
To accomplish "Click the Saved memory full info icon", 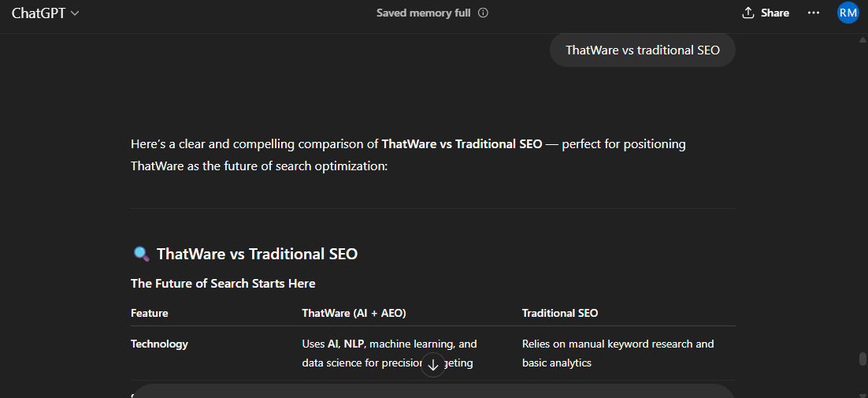I will coord(484,13).
